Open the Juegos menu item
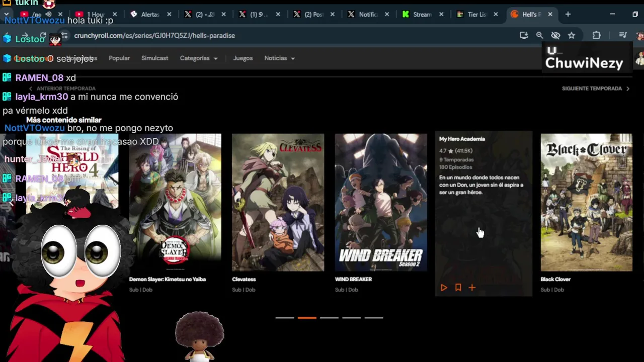Image resolution: width=644 pixels, height=362 pixels. tap(243, 58)
